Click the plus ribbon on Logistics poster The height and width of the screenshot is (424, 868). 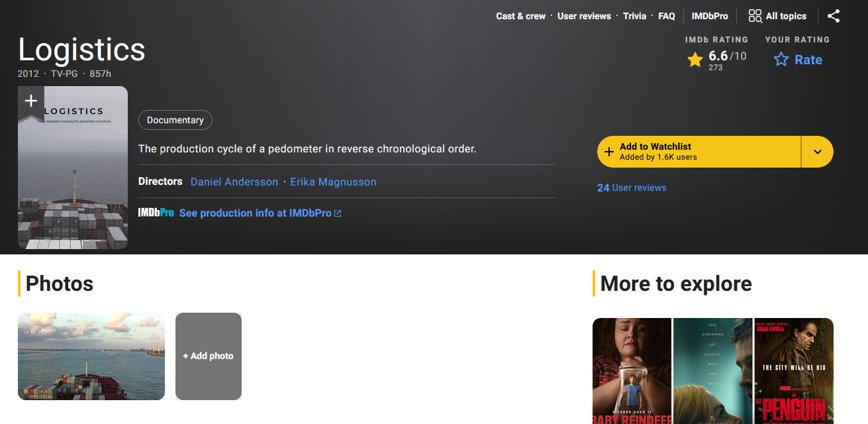coord(30,101)
